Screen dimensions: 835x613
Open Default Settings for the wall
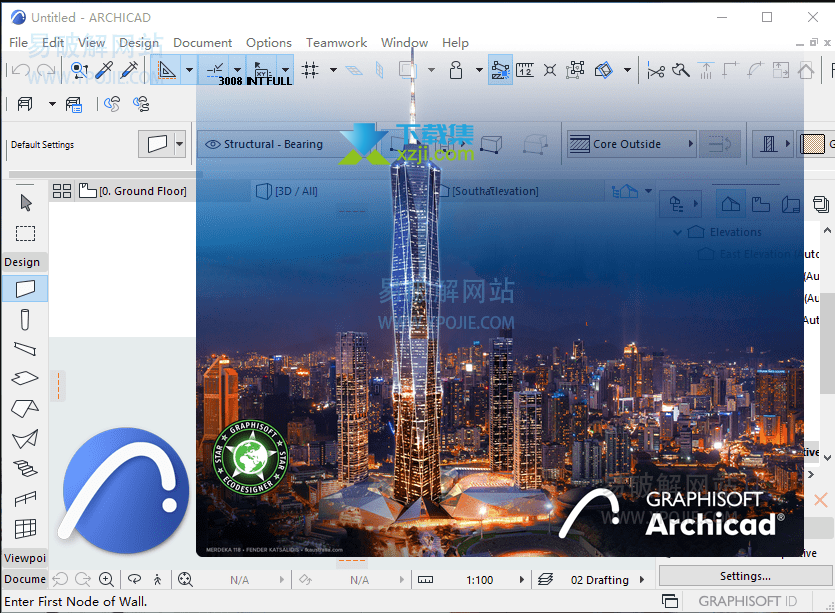tap(42, 145)
